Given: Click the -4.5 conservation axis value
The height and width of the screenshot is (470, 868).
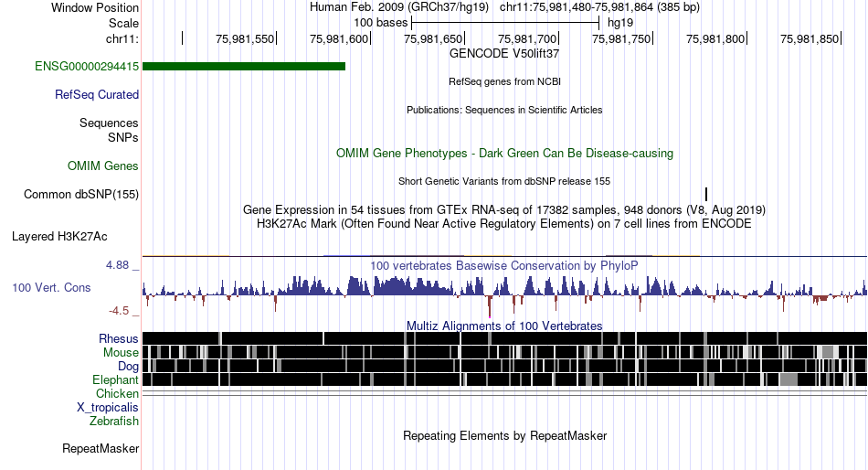Looking at the screenshot, I should [119, 311].
